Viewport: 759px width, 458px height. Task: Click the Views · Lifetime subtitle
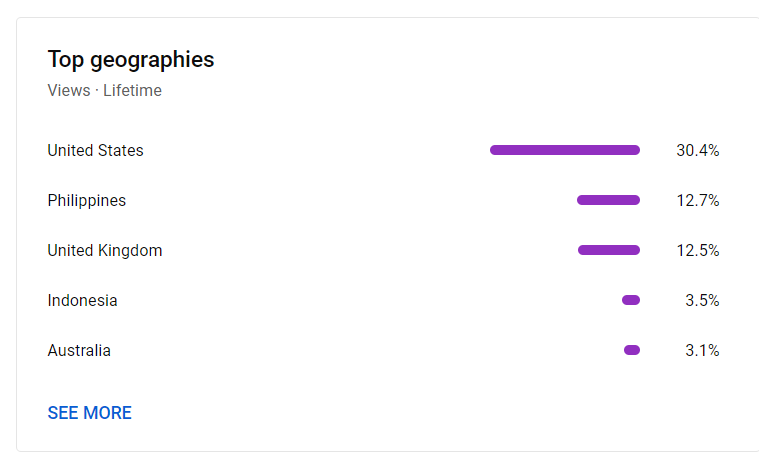tap(105, 91)
